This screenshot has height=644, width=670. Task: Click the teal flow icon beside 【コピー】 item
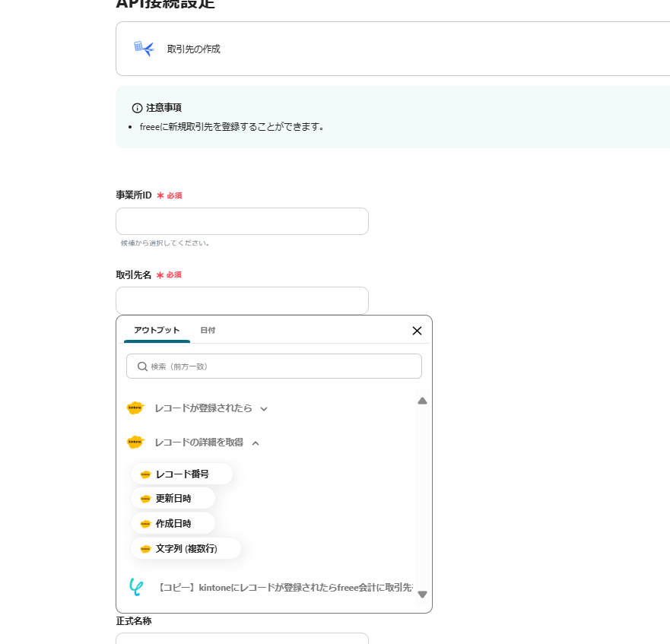click(x=136, y=587)
